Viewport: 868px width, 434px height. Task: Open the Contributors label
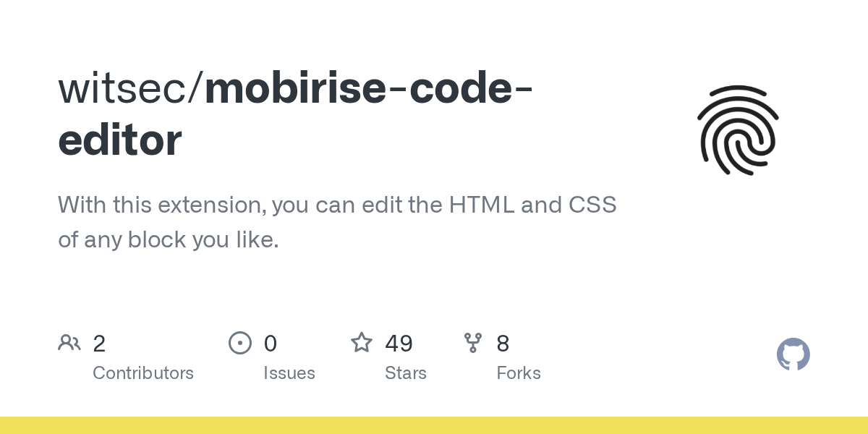[x=143, y=373]
